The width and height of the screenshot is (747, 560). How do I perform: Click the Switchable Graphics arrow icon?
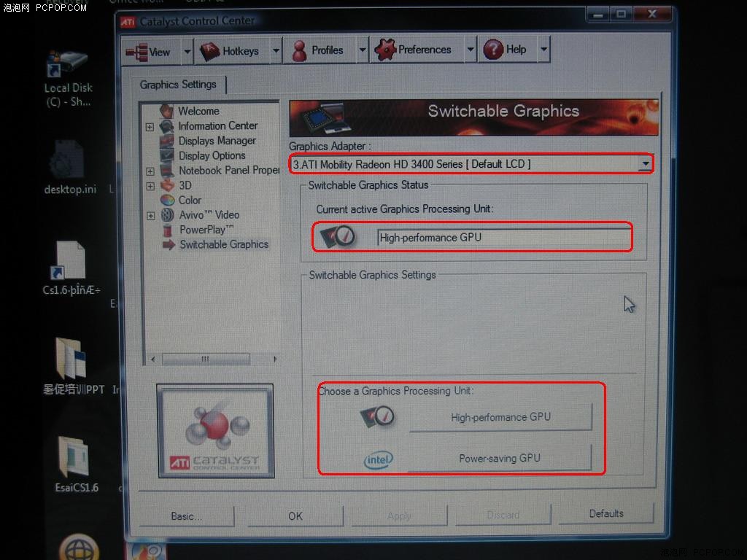[169, 245]
